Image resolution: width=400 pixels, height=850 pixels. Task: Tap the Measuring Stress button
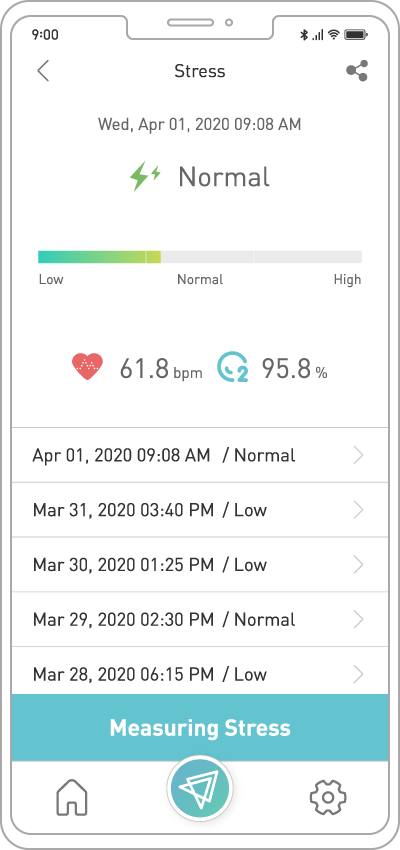200,727
